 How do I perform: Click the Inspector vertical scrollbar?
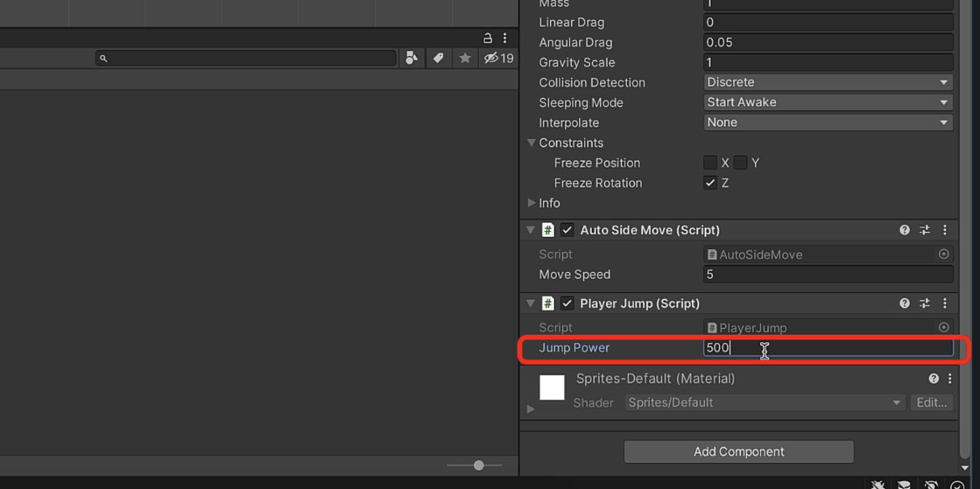click(x=965, y=229)
